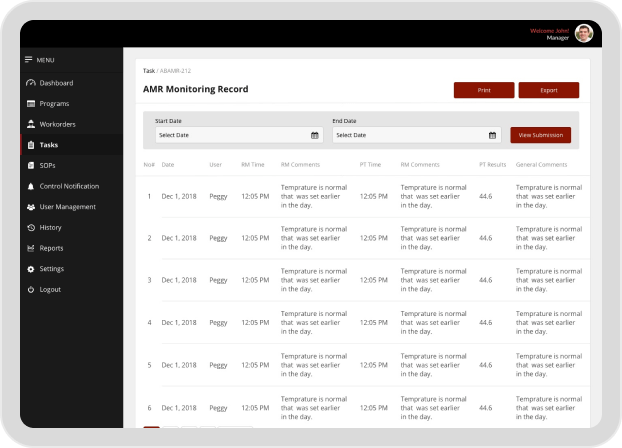Click the Programs icon in sidebar
The image size is (622, 448).
pos(31,104)
